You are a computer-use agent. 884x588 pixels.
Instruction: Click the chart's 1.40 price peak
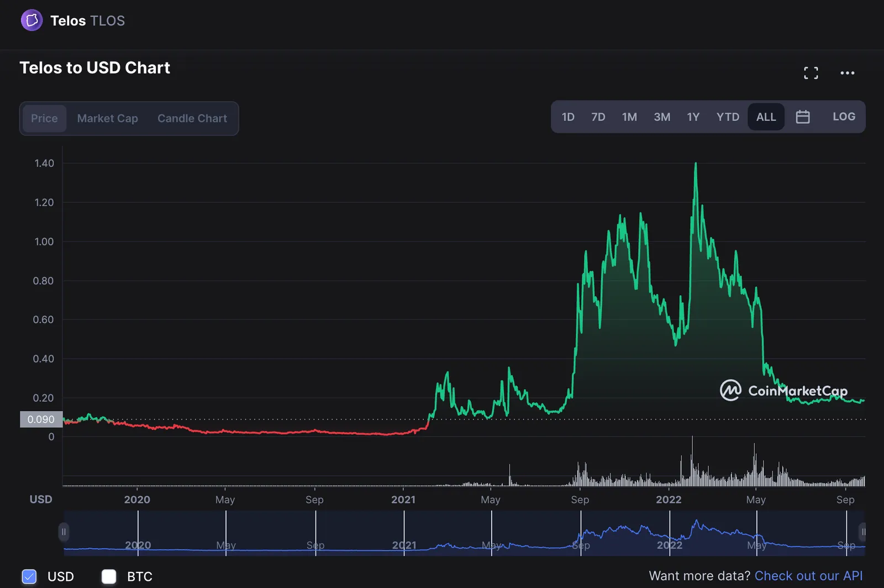click(x=696, y=164)
